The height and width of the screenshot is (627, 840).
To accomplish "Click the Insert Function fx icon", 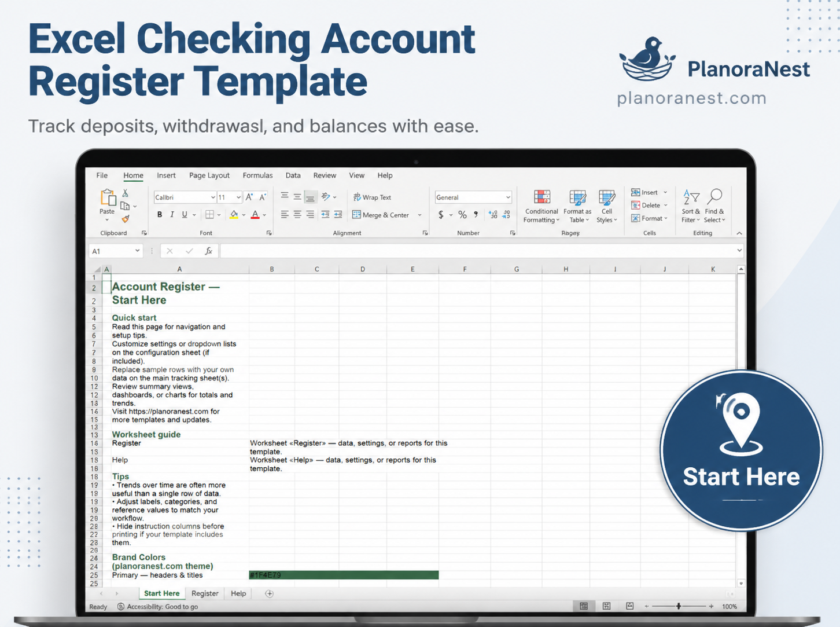I will [208, 251].
